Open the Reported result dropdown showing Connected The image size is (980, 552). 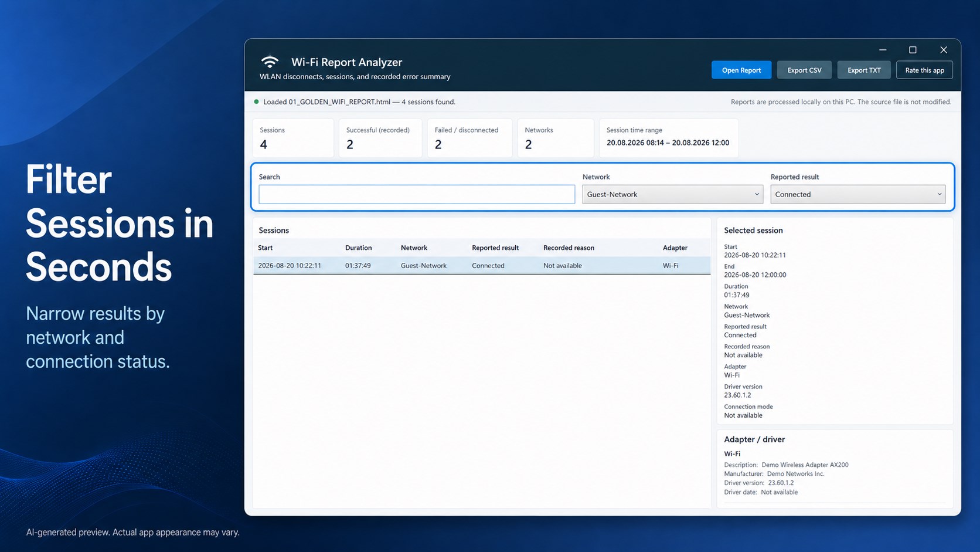tap(857, 194)
